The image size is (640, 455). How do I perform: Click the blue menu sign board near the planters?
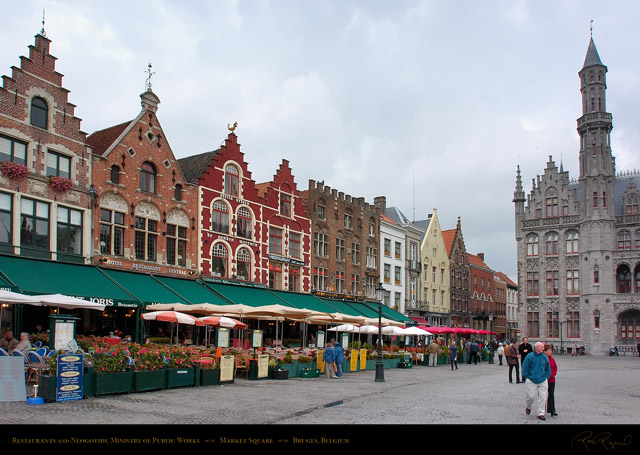click(69, 377)
